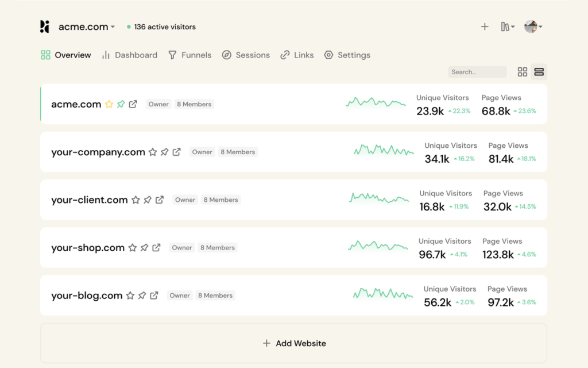This screenshot has height=368, width=588.
Task: Open your-shop.com external link icon
Action: [156, 247]
